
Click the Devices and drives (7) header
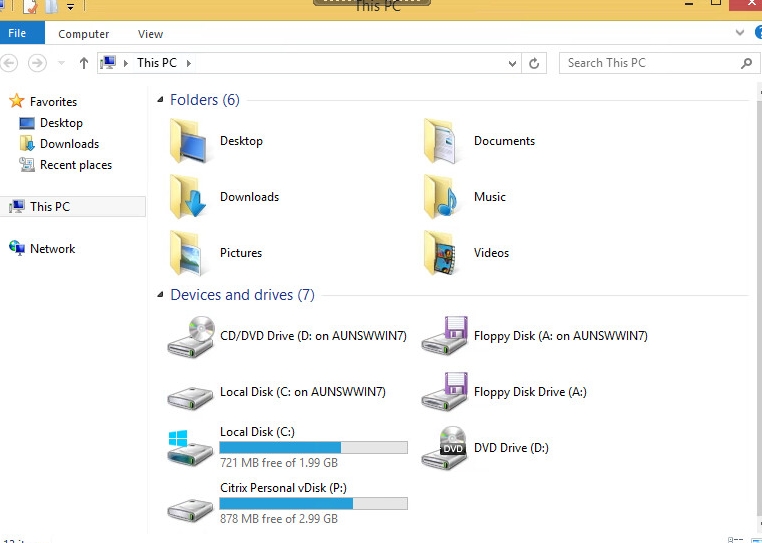(x=242, y=295)
